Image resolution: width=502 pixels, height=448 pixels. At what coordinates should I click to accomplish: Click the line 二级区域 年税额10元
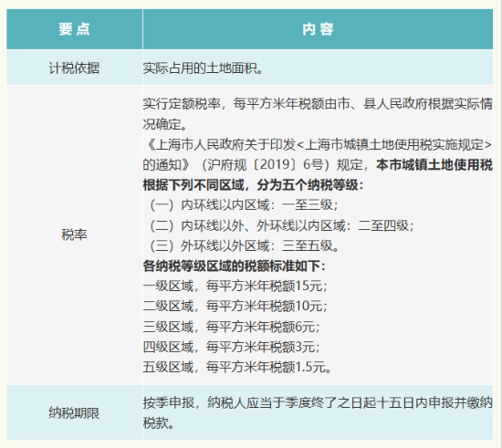pyautogui.click(x=235, y=307)
